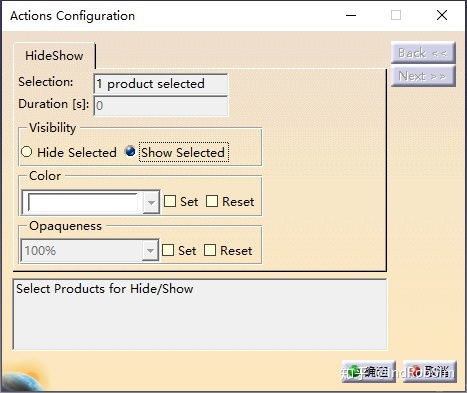Click the Opaqueness 100% value field
467x393 pixels.
tap(82, 250)
